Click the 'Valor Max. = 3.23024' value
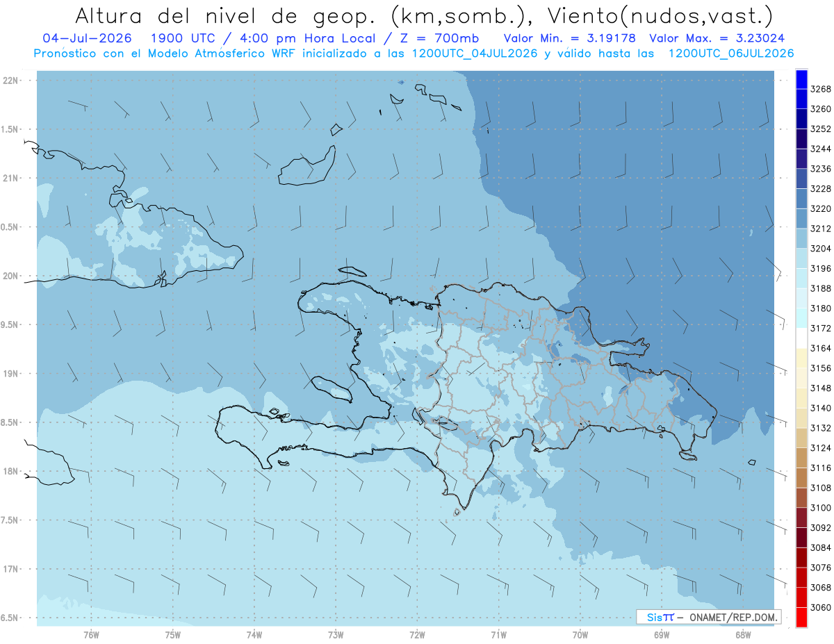 717,38
